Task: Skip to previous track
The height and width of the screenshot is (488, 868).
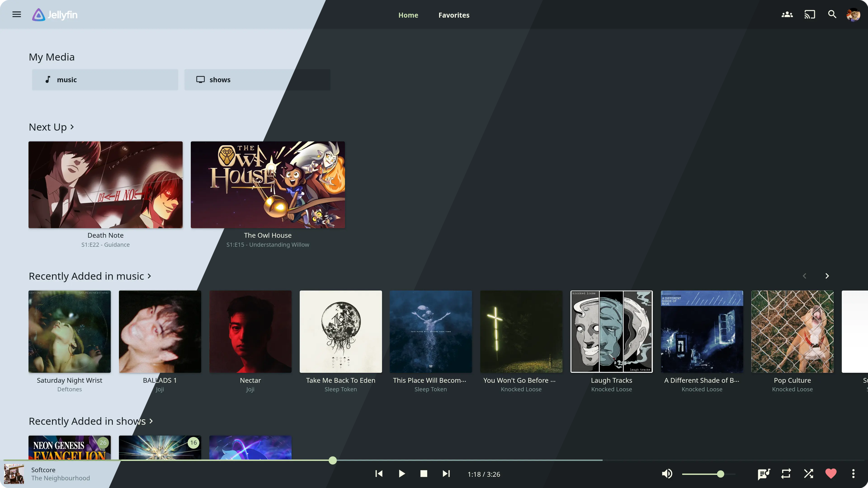Action: tap(379, 474)
